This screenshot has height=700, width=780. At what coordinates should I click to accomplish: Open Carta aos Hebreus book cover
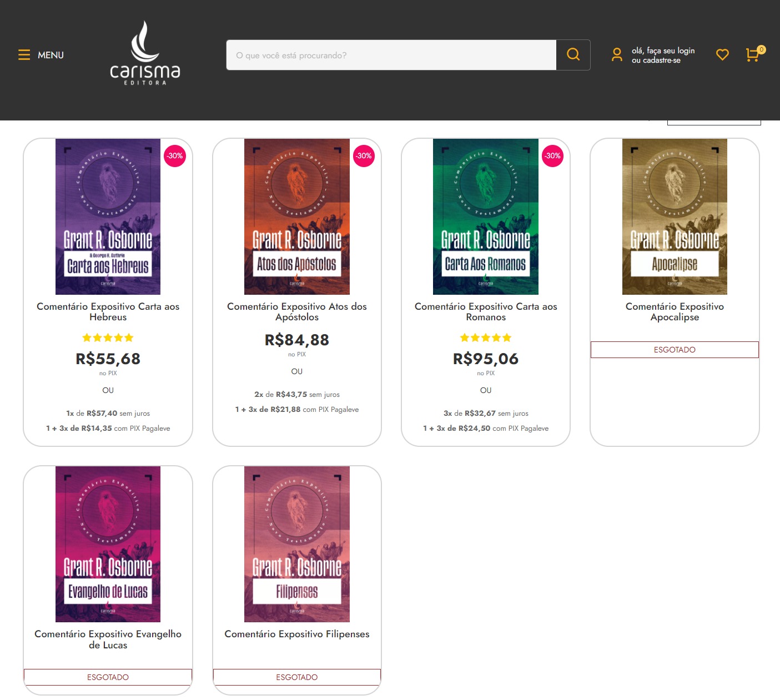click(x=108, y=216)
